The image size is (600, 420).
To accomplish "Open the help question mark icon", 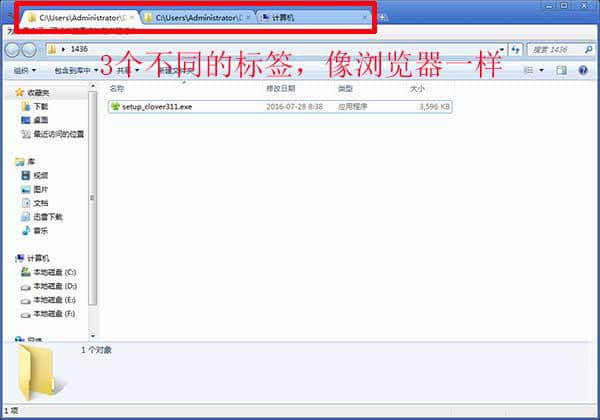I will (x=583, y=70).
